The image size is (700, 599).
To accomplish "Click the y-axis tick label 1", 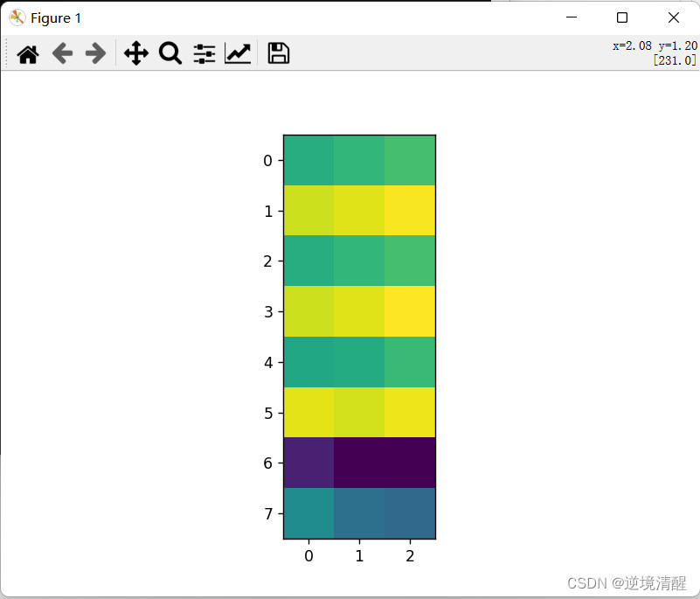I will pos(268,211).
